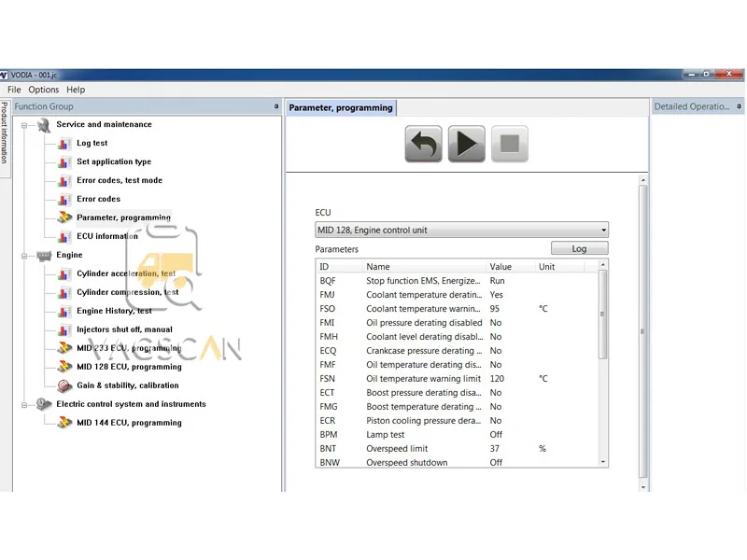Select the BNT Overspeed limit row
Viewport: 747px width, 560px height.
pyautogui.click(x=458, y=449)
